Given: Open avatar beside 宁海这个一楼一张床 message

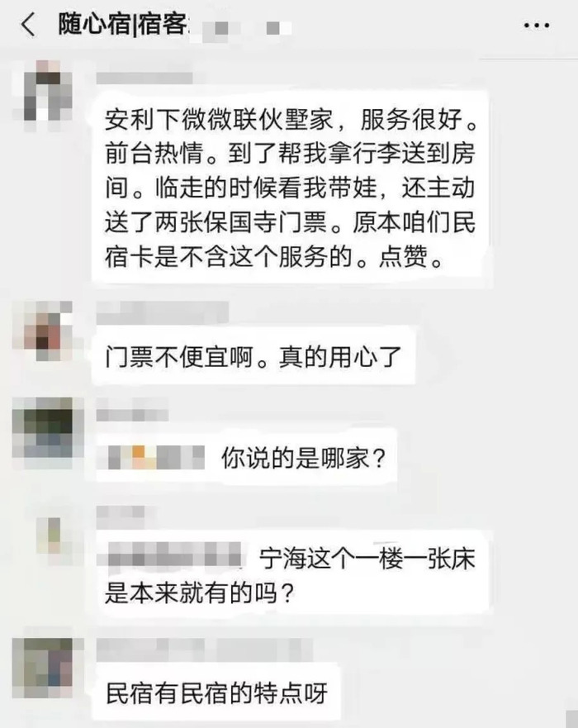Looking at the screenshot, I should pyautogui.click(x=50, y=535).
